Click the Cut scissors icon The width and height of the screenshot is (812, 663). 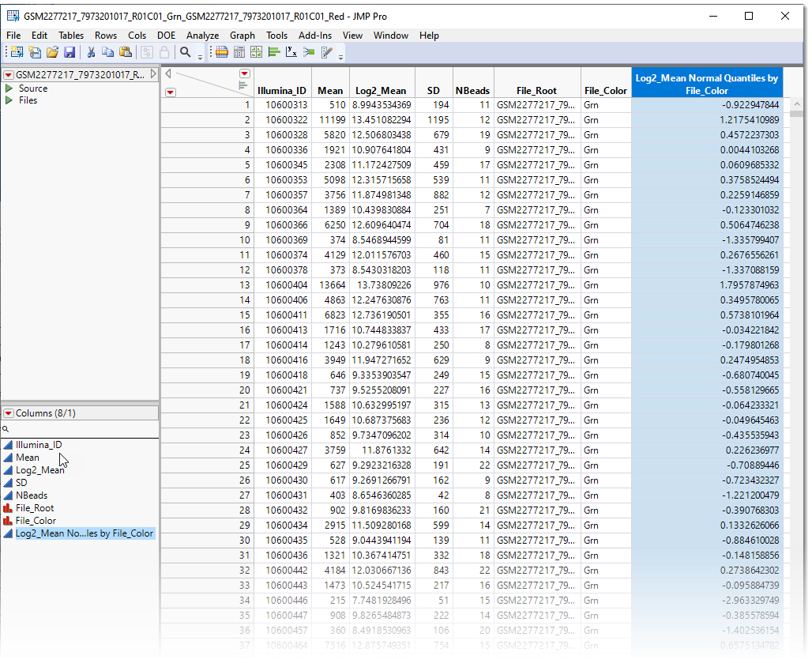pyautogui.click(x=91, y=52)
